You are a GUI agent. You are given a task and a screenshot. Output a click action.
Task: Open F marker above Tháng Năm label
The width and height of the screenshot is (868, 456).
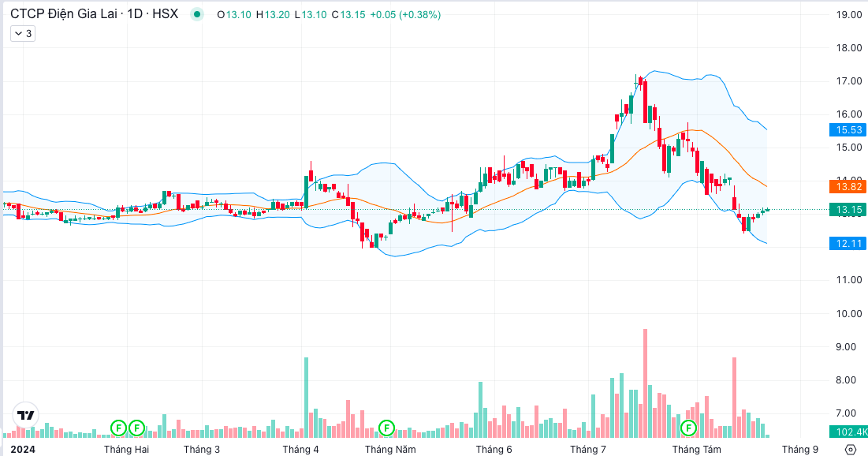[386, 428]
